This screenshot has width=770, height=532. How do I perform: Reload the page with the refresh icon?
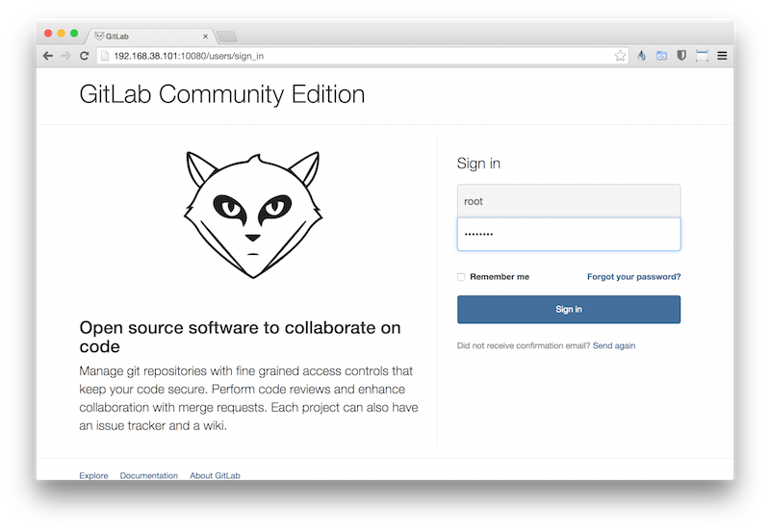85,56
